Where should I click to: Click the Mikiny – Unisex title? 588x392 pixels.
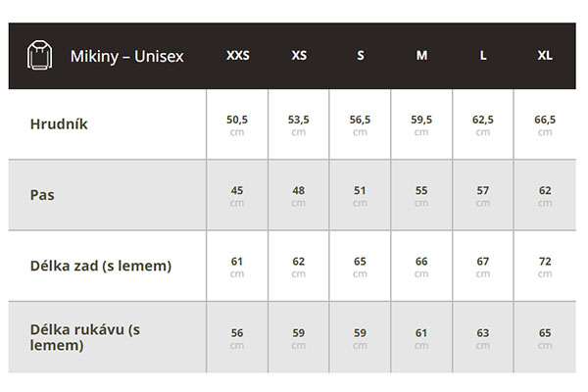point(126,56)
